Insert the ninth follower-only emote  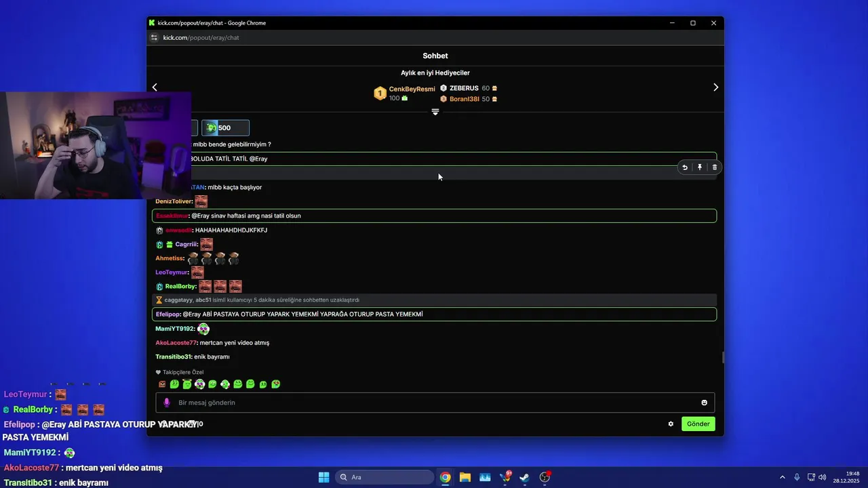point(263,384)
